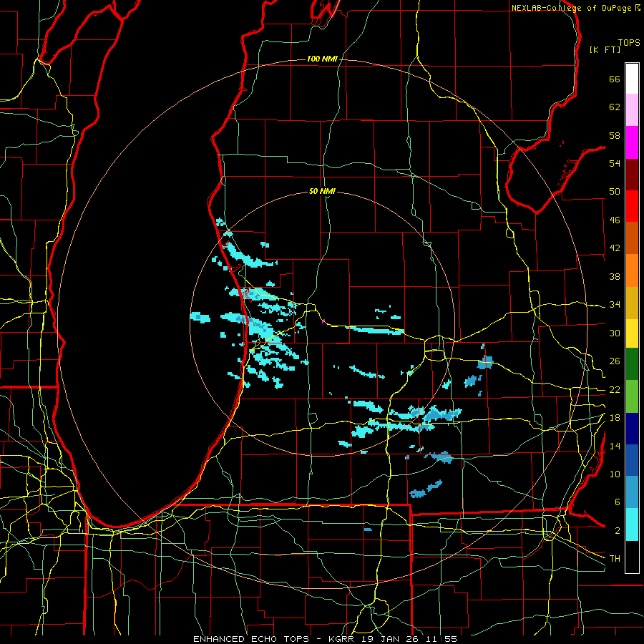The height and width of the screenshot is (644, 644).
Task: Click the 50 legend value
Action: tap(615, 192)
